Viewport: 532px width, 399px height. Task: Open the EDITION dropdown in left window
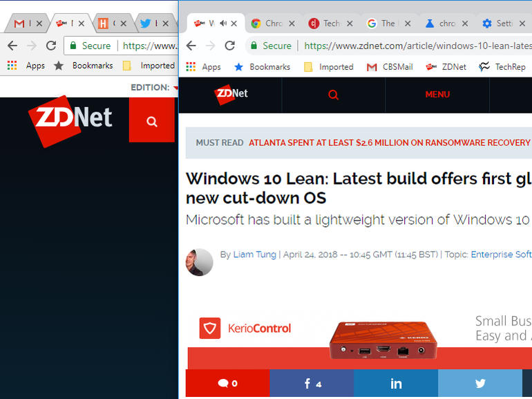point(154,88)
